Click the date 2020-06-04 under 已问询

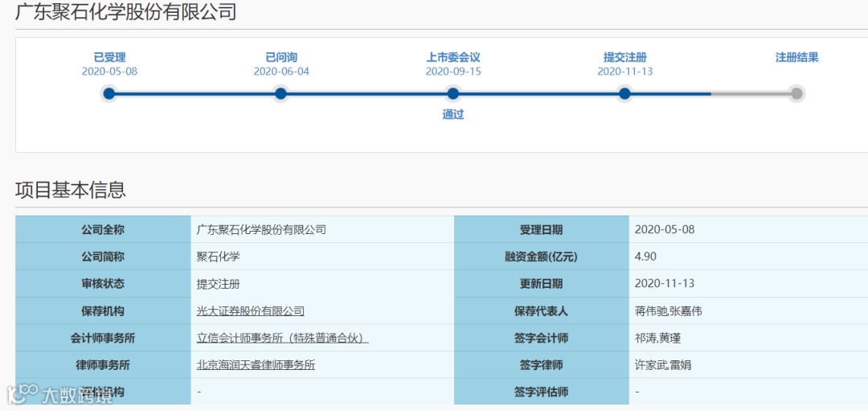(281, 72)
